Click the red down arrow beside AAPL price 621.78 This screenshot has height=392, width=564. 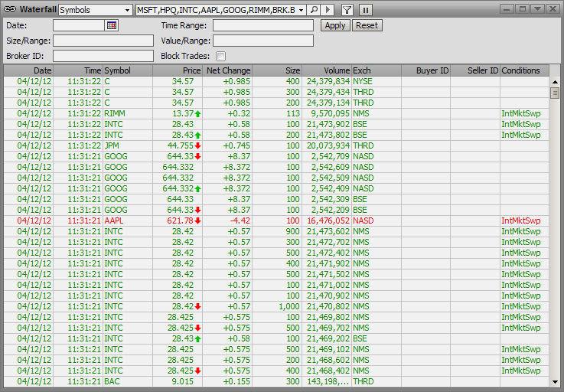[x=198, y=220]
